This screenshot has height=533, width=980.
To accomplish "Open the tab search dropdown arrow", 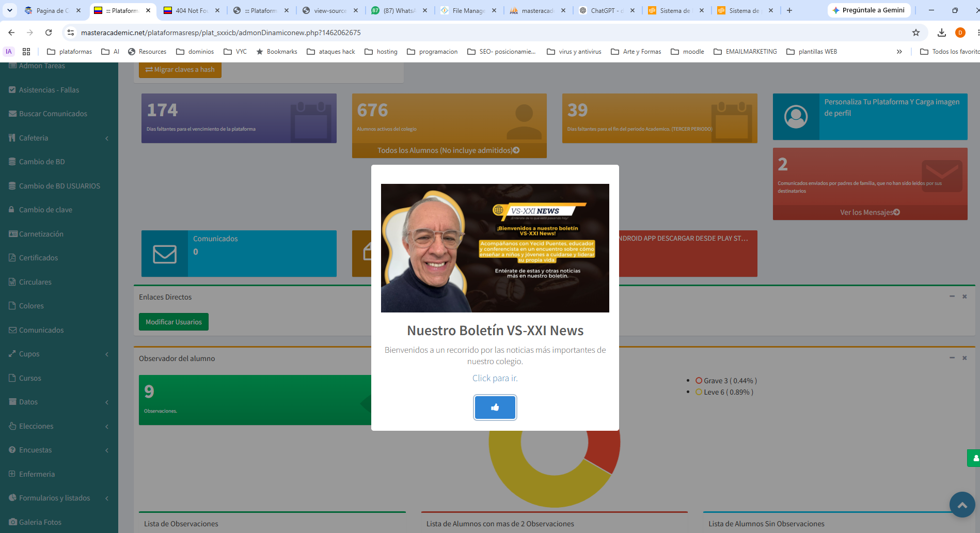I will [x=10, y=10].
